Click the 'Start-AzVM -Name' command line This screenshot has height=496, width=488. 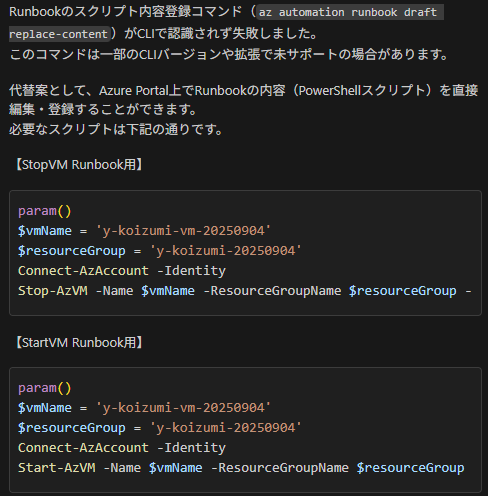(241, 468)
